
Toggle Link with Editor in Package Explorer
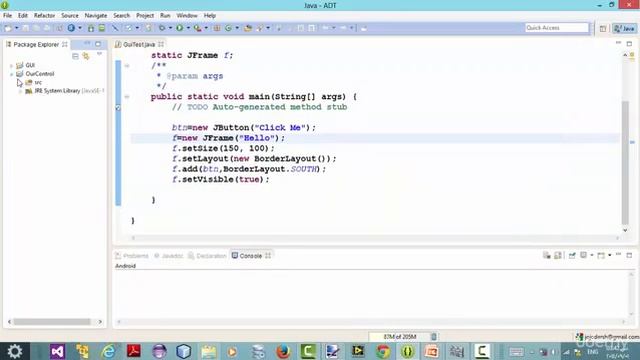pyautogui.click(x=86, y=56)
